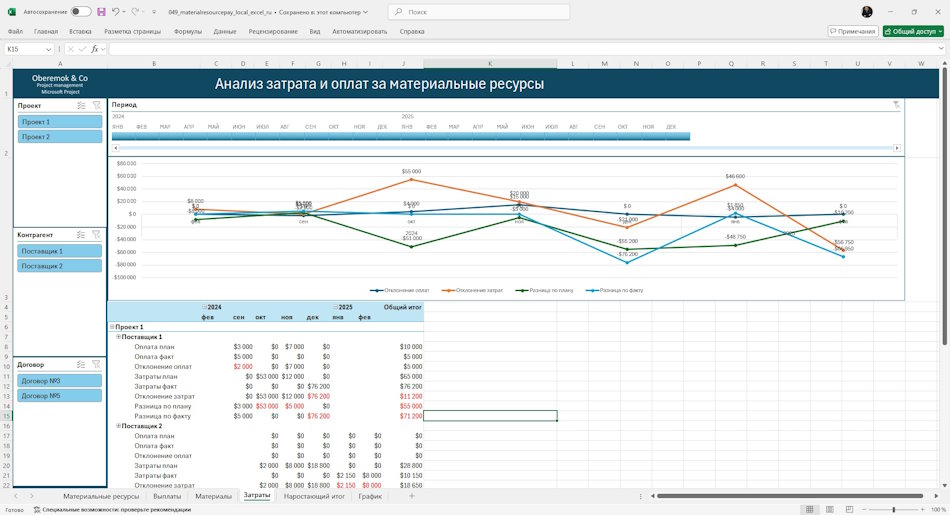950x515 pixels.
Task: Go to previous sheet tab arrow
Action: 16,496
